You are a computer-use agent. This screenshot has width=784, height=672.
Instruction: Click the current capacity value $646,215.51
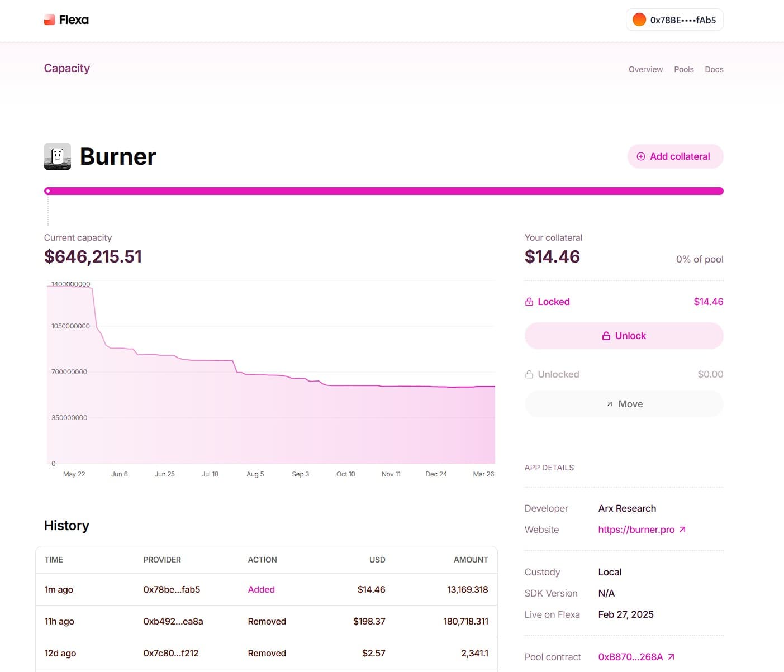[93, 256]
